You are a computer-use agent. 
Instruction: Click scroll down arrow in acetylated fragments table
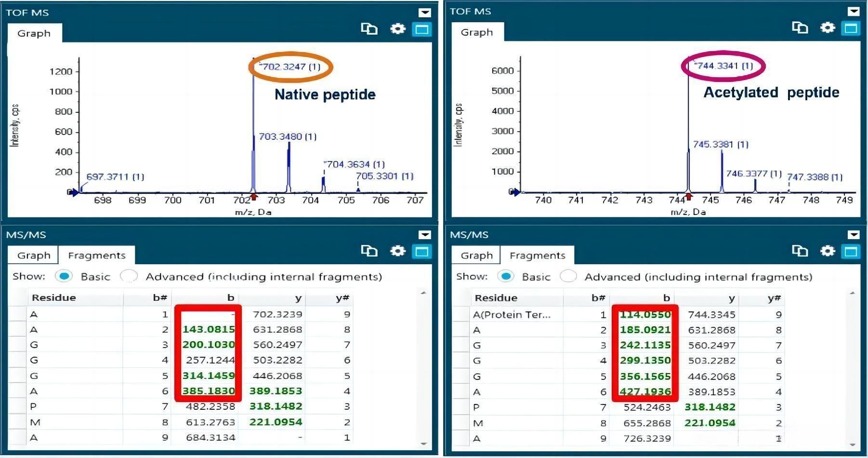click(853, 444)
